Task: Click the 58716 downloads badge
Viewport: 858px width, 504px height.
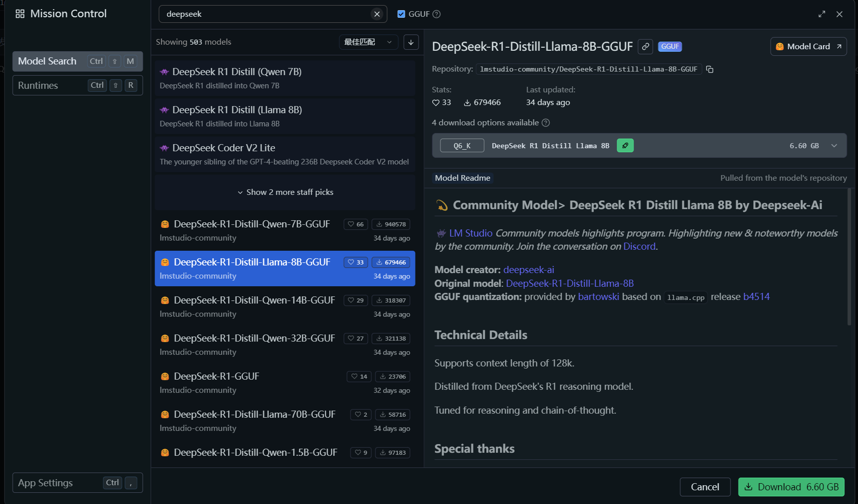Action: pyautogui.click(x=392, y=415)
